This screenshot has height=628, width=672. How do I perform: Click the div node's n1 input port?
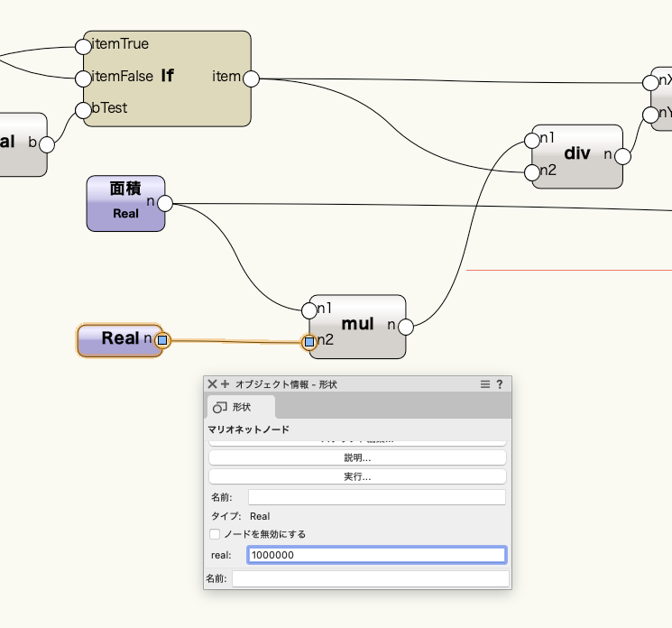tap(529, 140)
